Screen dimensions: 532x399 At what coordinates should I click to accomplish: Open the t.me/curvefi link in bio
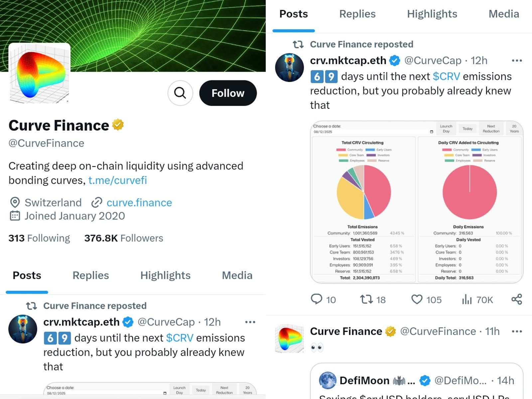[117, 180]
